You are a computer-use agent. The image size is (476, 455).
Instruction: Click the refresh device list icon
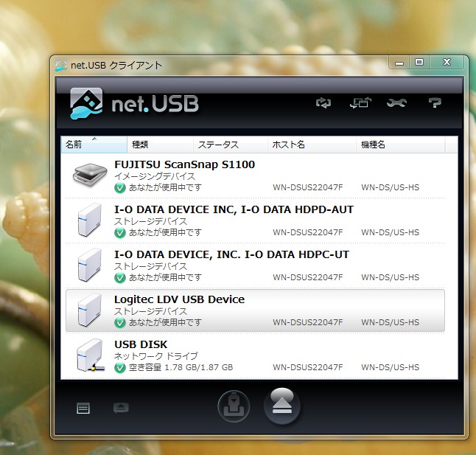click(x=323, y=103)
